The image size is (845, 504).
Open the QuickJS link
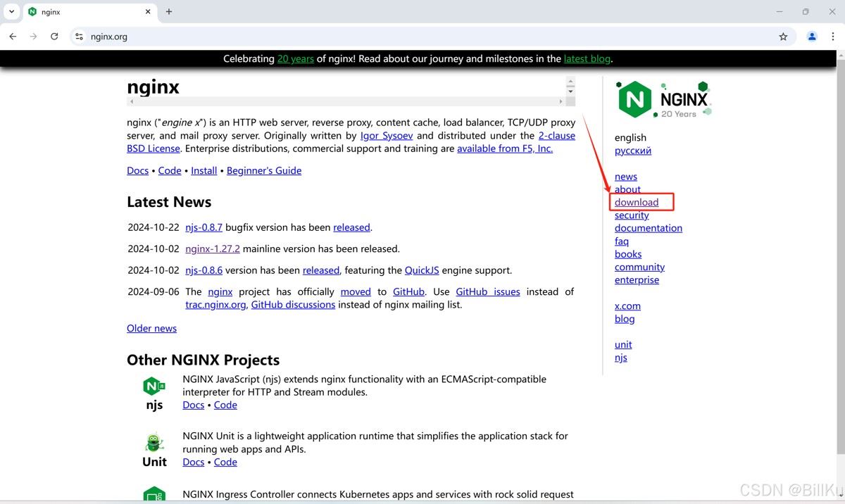click(x=422, y=270)
